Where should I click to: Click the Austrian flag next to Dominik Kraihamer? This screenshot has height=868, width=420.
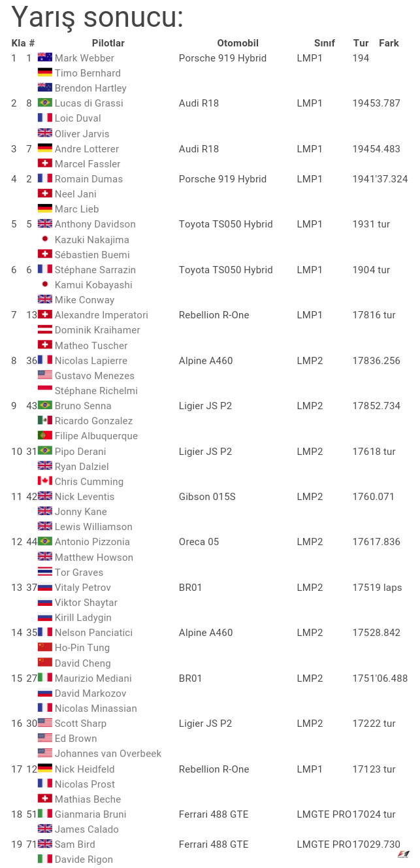(44, 330)
